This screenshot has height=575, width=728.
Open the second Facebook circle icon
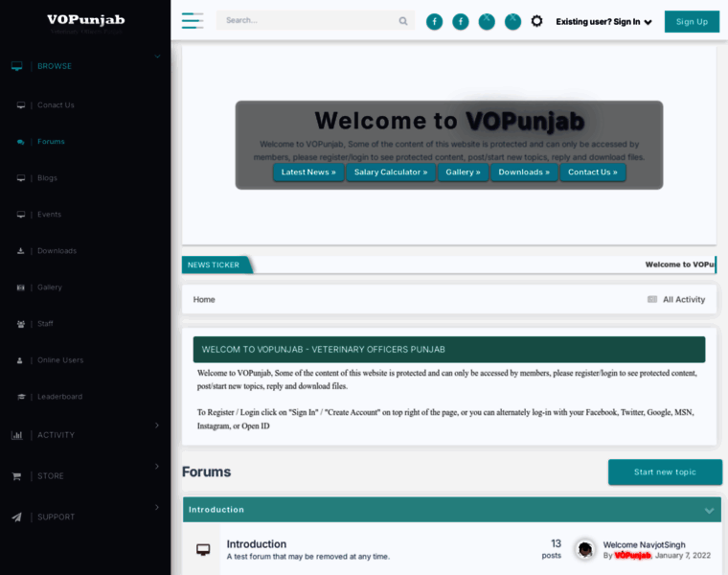click(460, 21)
